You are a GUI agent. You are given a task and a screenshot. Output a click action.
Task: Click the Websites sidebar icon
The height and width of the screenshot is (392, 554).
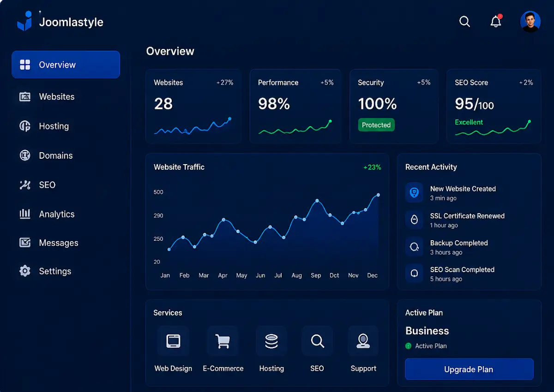point(25,97)
